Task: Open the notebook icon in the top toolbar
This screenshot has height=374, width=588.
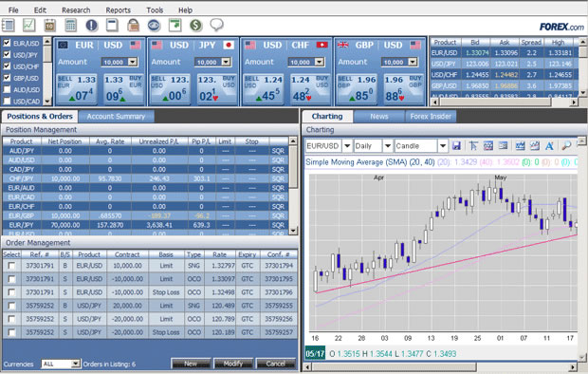Action: (8, 26)
